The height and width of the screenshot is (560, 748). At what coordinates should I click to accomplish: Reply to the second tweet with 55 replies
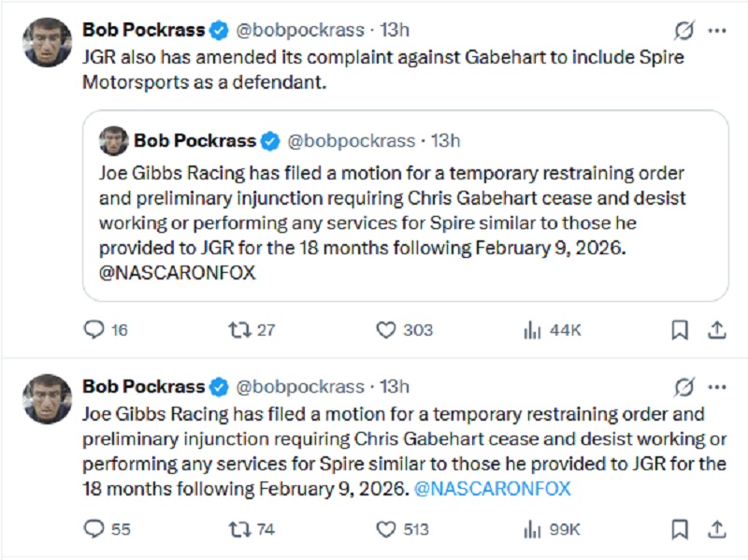pos(93,529)
